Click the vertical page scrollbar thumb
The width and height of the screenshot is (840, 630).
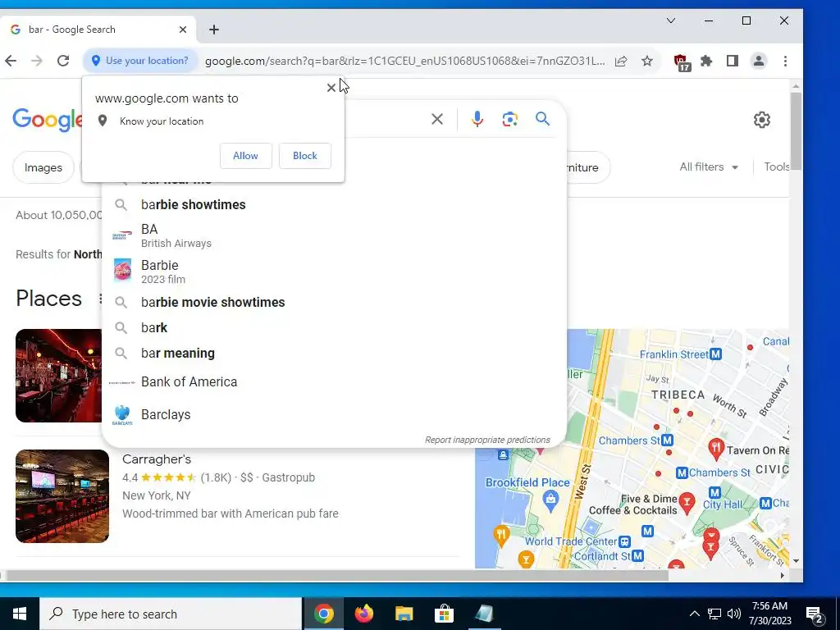click(x=796, y=131)
